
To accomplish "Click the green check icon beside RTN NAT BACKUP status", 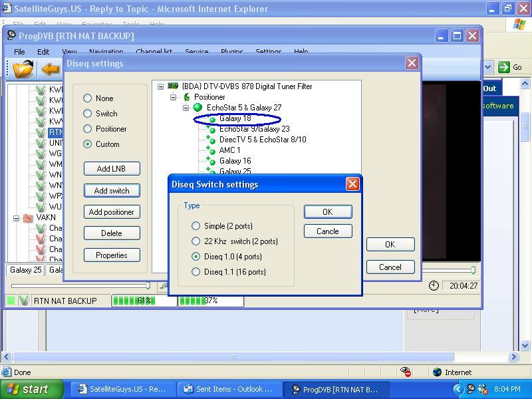I will (24, 301).
